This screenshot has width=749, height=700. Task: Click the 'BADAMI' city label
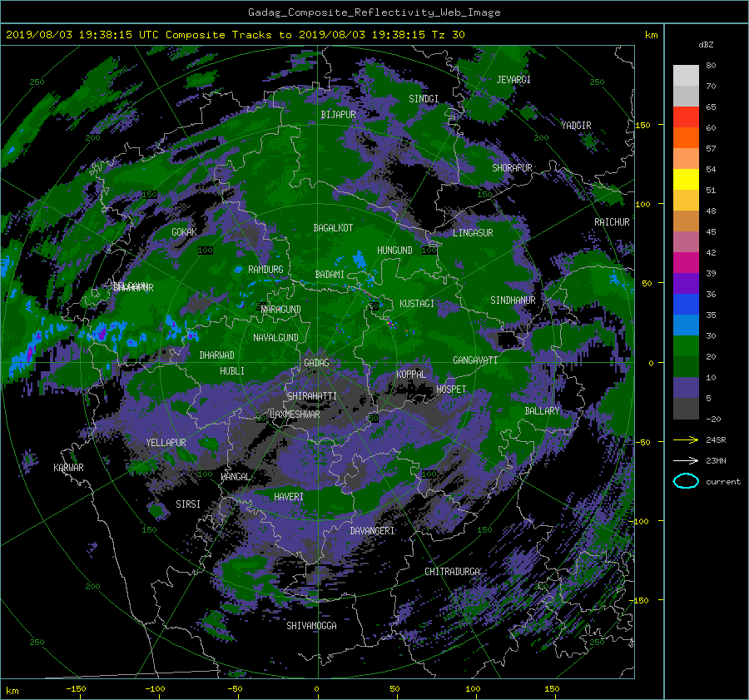[330, 275]
